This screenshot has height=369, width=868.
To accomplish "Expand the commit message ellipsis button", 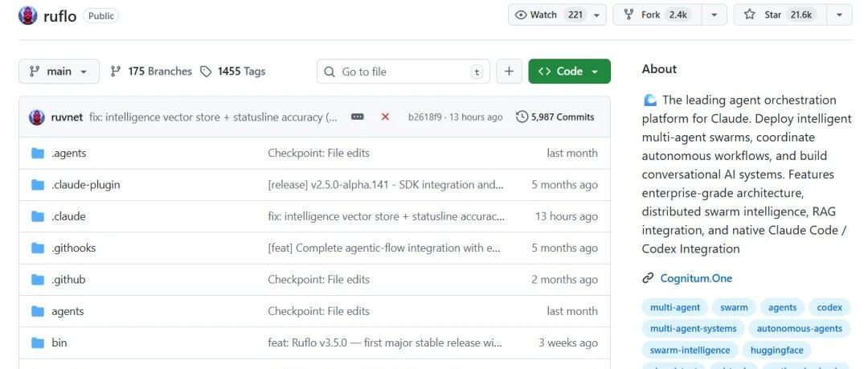I will tap(358, 117).
